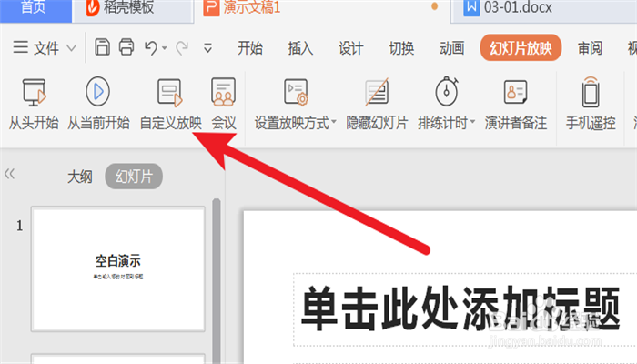Switch to the 大纲 outline view

point(80,177)
